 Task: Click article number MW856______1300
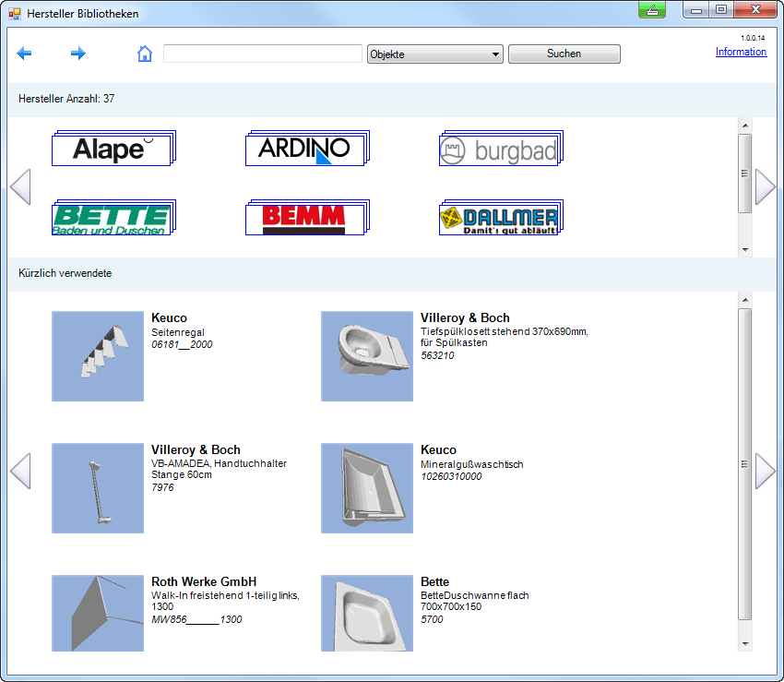[x=196, y=619]
